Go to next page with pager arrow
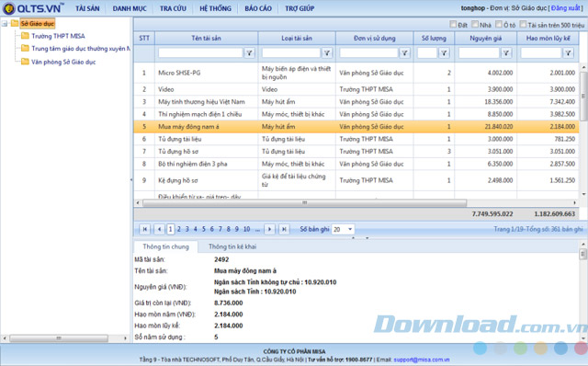This screenshot has width=588, height=366. pyautogui.click(x=269, y=229)
